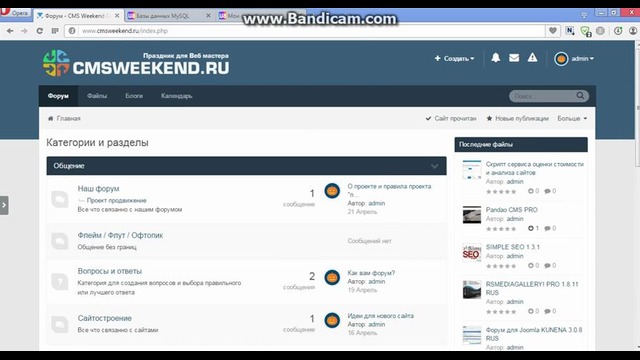This screenshot has height=360, width=640.
Task: Select the 'Форум' navigation tab
Action: coord(58,96)
